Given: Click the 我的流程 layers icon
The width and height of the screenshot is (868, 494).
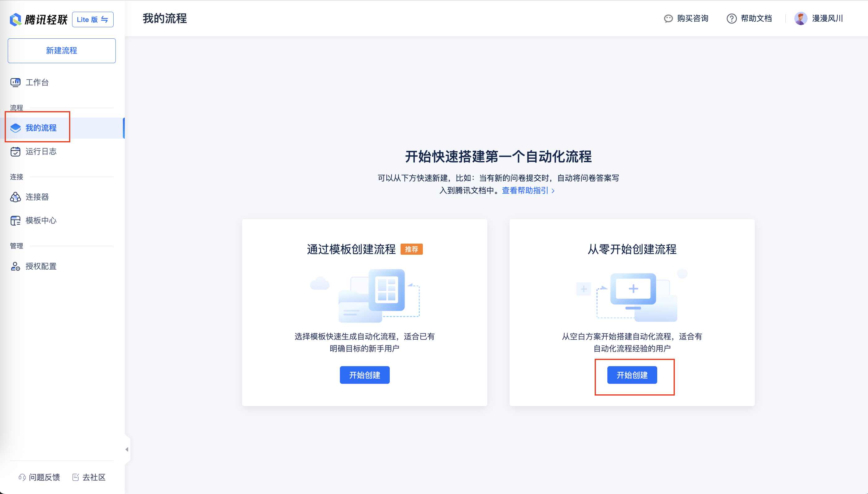Looking at the screenshot, I should coord(15,128).
